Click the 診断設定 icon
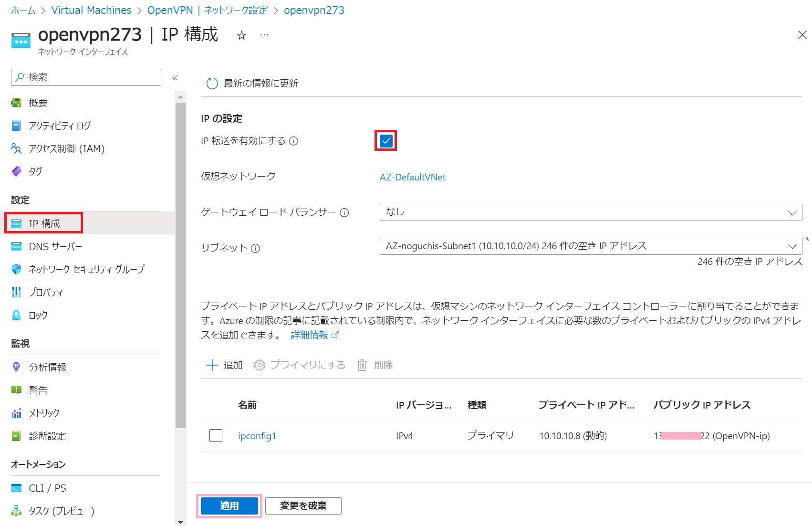Screen dimensions: 812x526 click(x=16, y=436)
